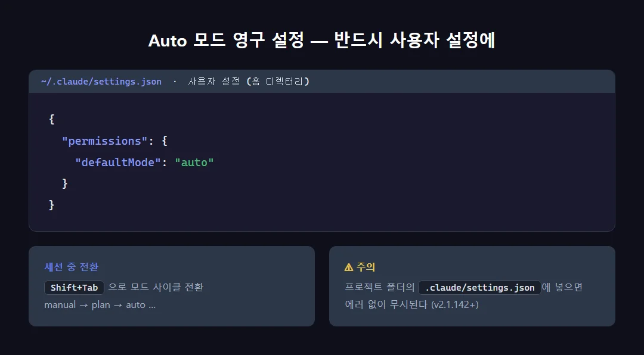Click the "permissions" key in the code
644x355 pixels.
coord(105,141)
